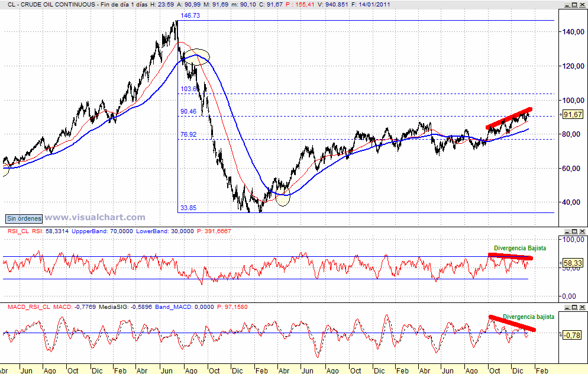588x374 pixels.
Task: Click the 'Band_MACD: 0,0000' label
Action: (185, 307)
